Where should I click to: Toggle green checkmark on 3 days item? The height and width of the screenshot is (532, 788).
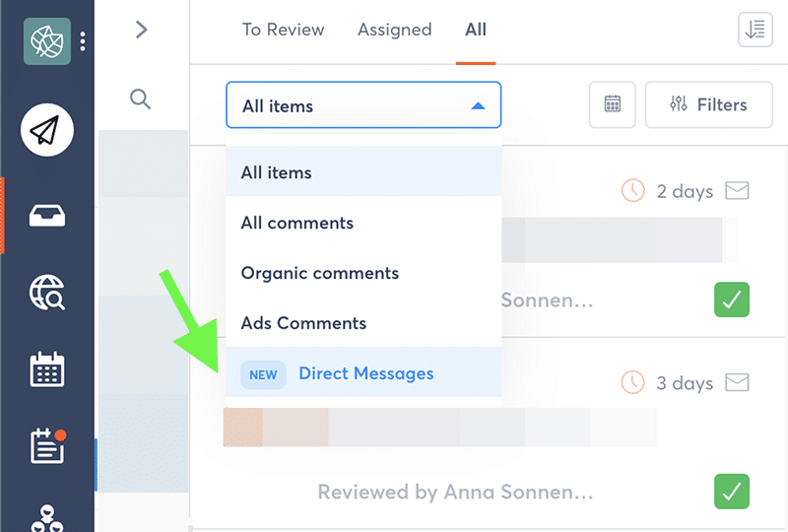732,491
